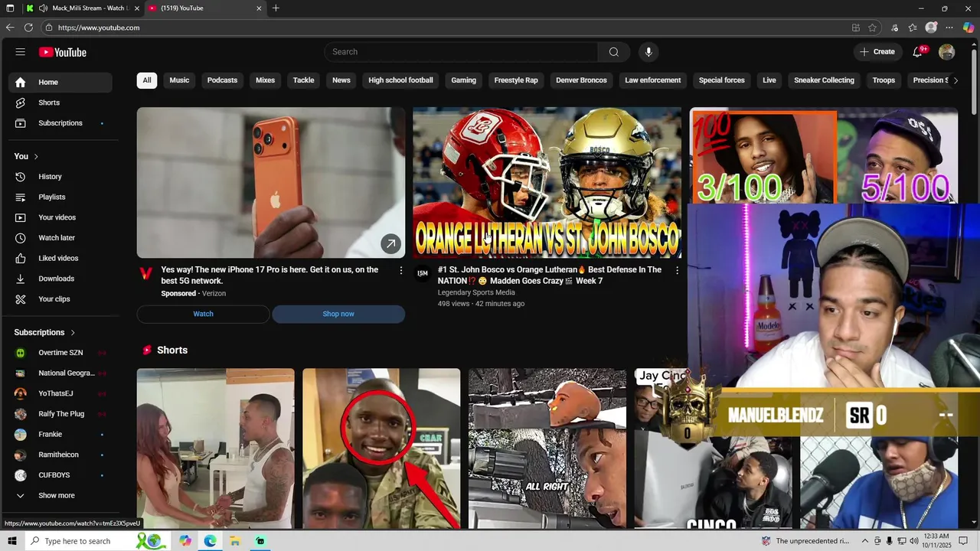Open CUFBOYS subscription channel

(x=60, y=475)
